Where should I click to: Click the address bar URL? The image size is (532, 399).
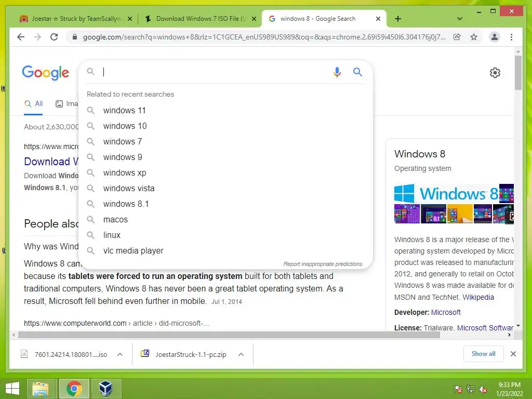(x=264, y=37)
